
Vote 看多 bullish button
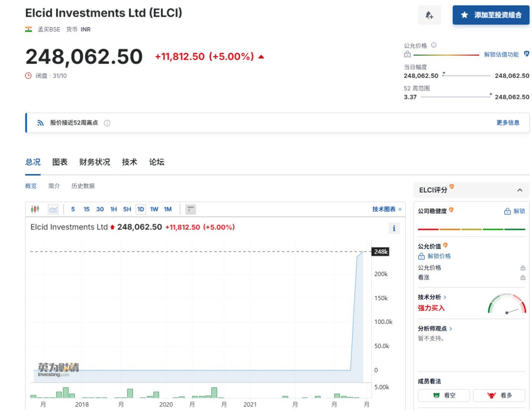pos(499,395)
